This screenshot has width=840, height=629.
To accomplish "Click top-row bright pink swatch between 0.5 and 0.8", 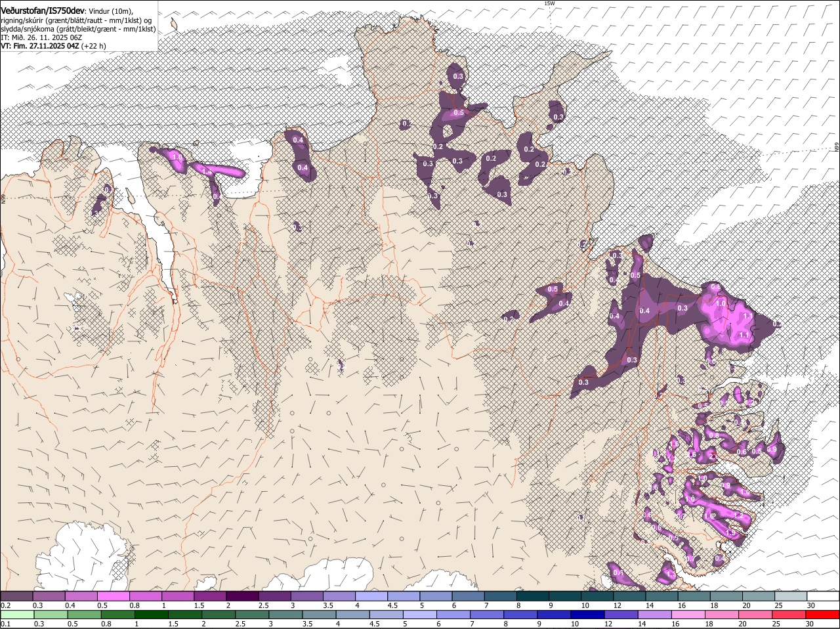I will pos(114,596).
